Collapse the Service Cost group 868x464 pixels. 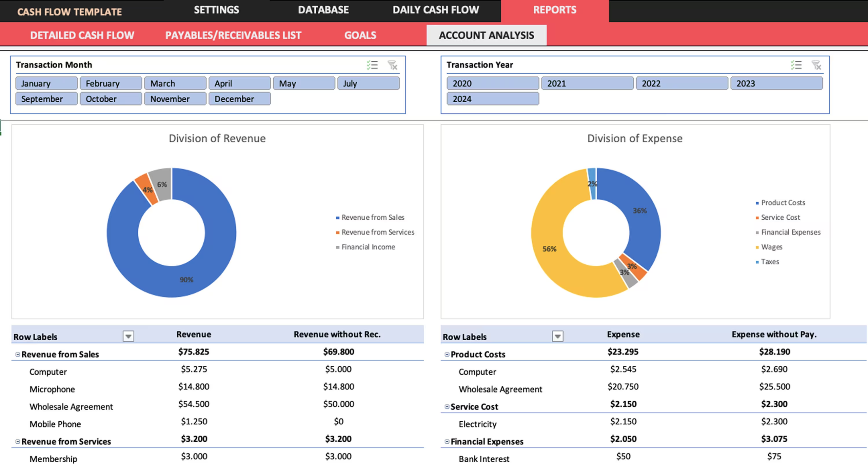(447, 406)
